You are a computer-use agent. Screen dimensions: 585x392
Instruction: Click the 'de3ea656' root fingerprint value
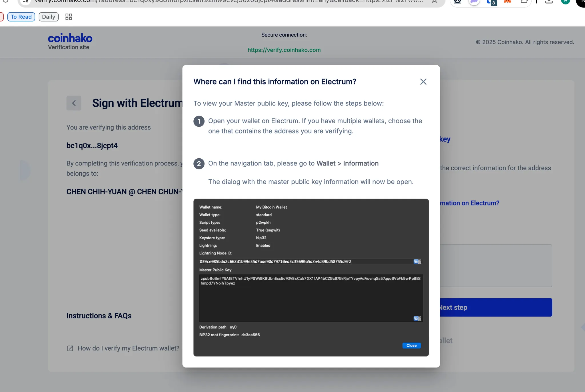tap(251, 335)
